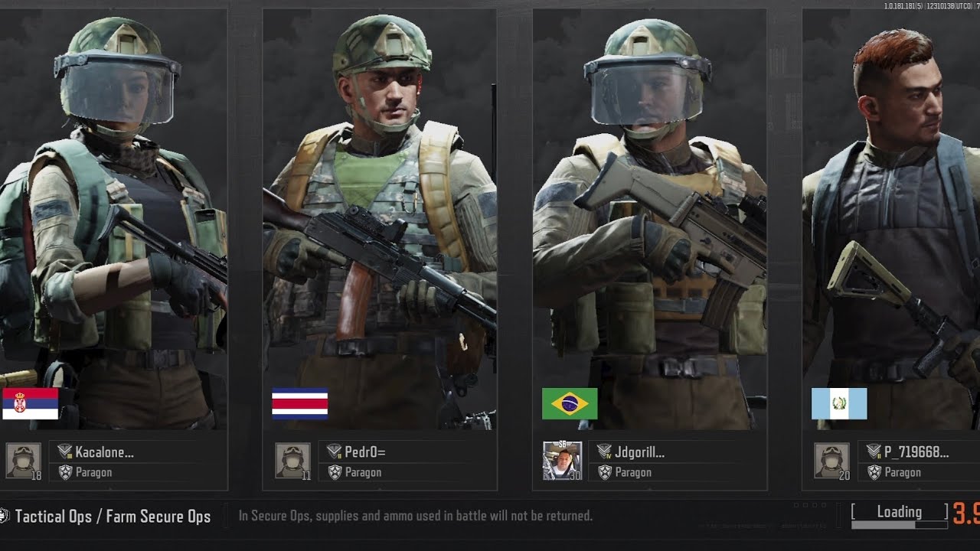980x551 pixels.
Task: Select the Kacalone player name
Action: [105, 452]
